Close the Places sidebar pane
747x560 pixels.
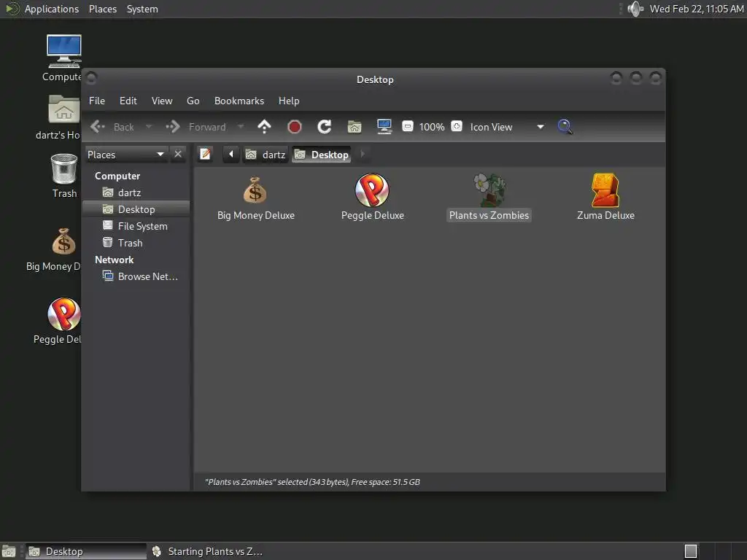(178, 155)
